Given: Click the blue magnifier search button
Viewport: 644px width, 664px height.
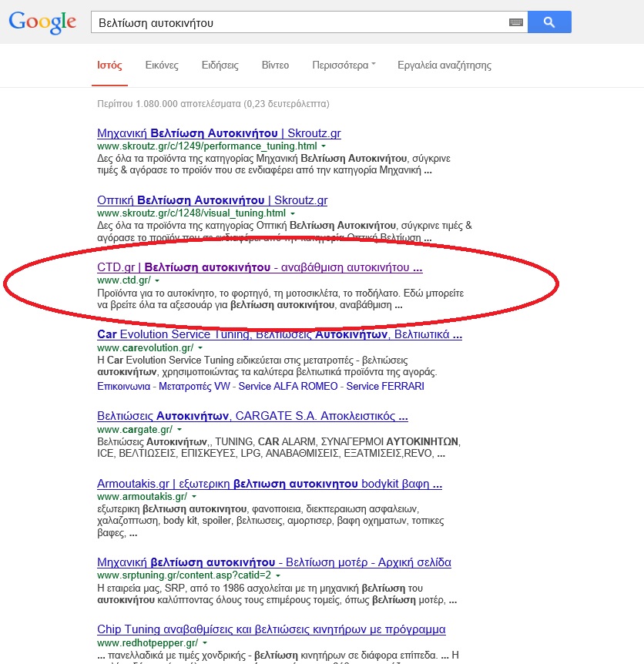Looking at the screenshot, I should [549, 22].
